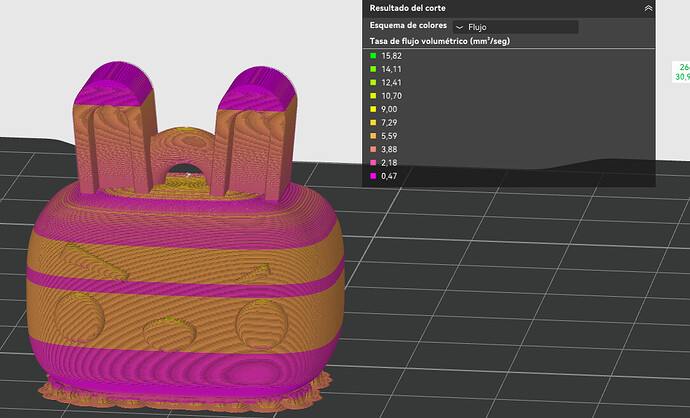Click the 'Esquema de colores' label
This screenshot has width=690, height=418.
[408, 26]
